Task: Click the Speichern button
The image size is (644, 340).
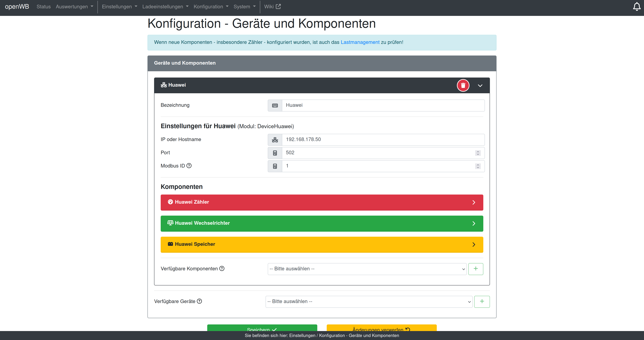Action: (262, 328)
